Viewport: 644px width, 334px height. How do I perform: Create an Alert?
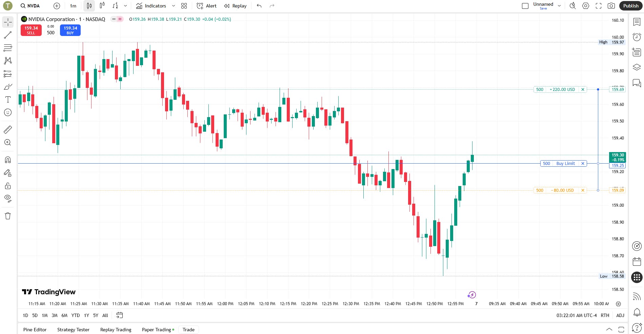[x=206, y=6]
